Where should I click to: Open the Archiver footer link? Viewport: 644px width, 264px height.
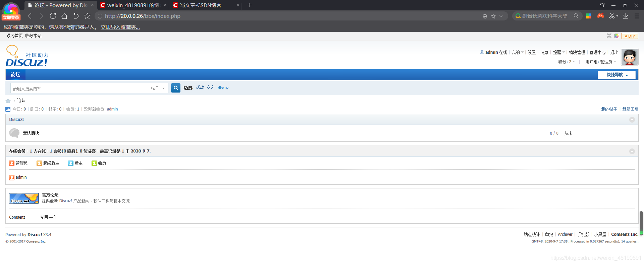(x=565, y=234)
